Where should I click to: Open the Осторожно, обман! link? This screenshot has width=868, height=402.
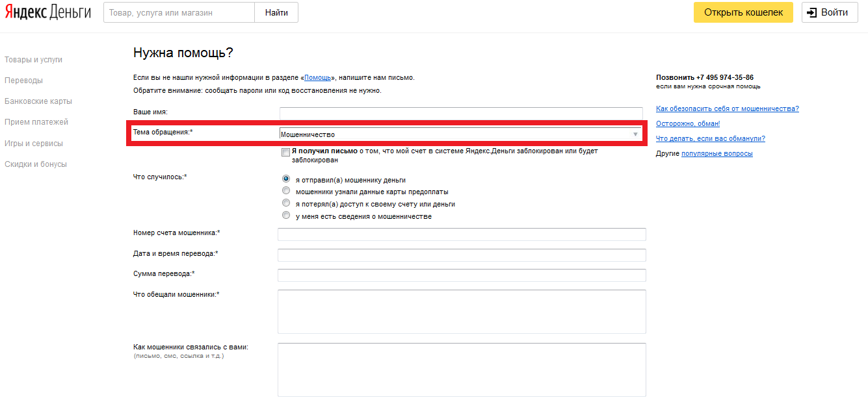point(688,123)
